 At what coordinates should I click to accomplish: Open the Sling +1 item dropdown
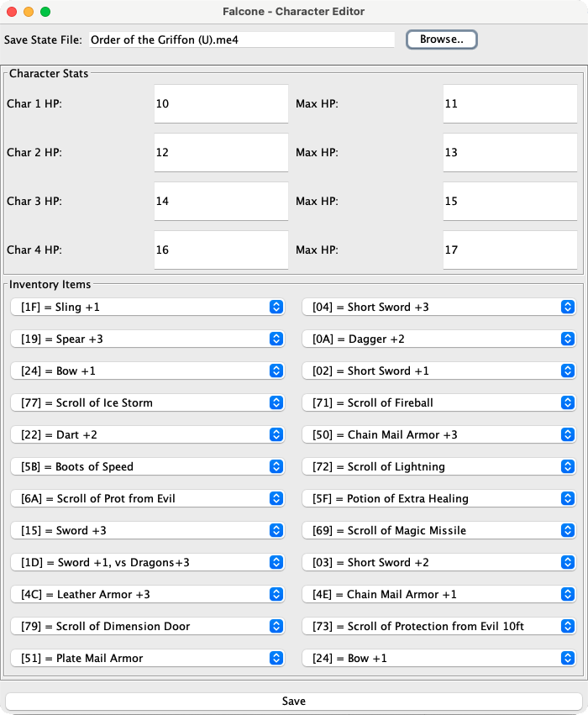click(148, 307)
